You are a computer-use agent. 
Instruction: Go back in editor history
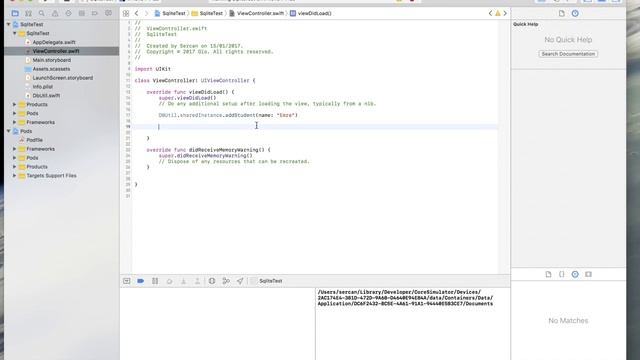(x=137, y=13)
